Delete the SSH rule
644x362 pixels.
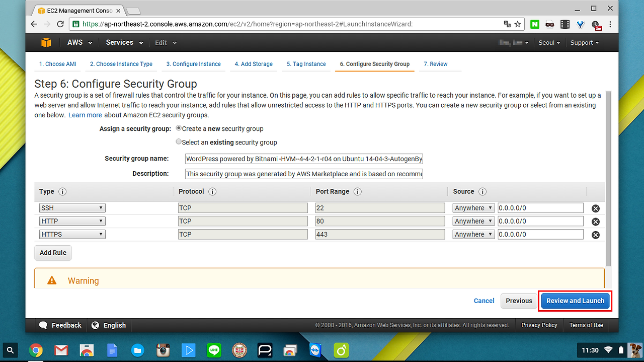[x=596, y=208]
